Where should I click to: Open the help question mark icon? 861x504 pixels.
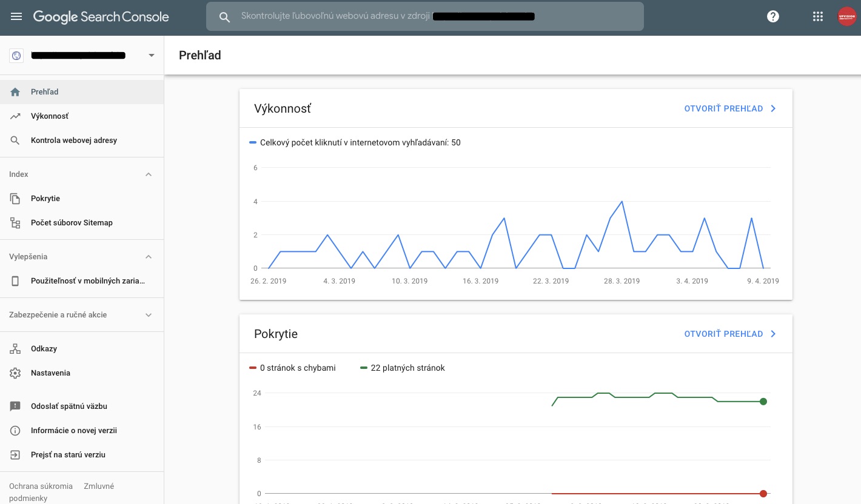click(773, 17)
